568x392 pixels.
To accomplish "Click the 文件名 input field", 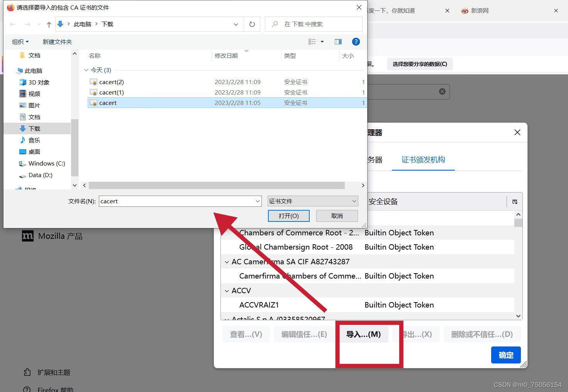I will tap(176, 201).
